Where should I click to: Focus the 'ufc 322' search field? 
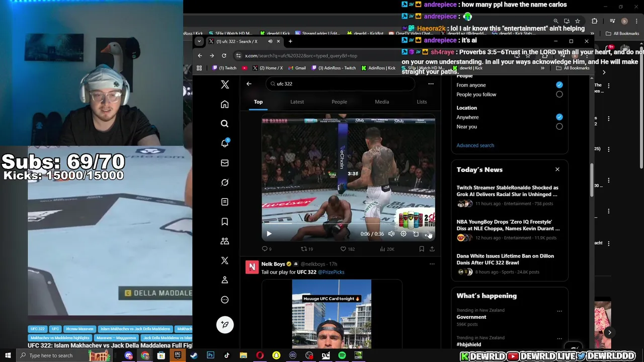coord(340,84)
